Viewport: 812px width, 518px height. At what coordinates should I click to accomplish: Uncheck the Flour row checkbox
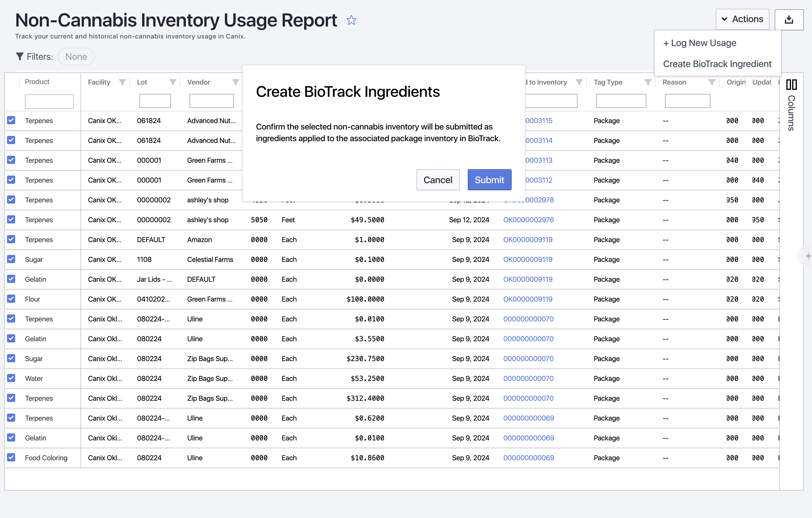[x=11, y=299]
